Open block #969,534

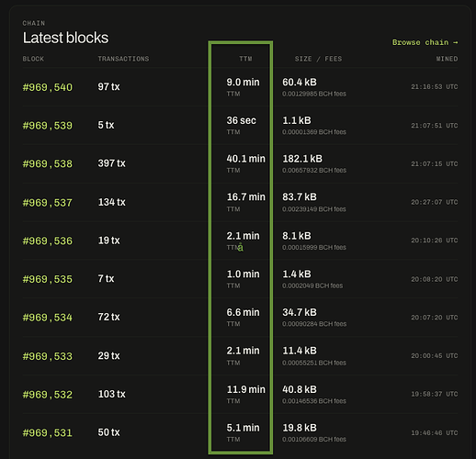tap(48, 318)
